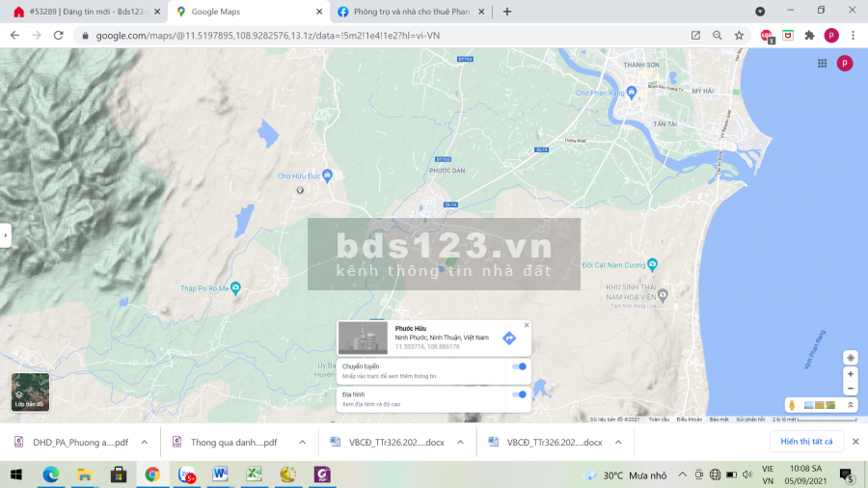Click Khu sinh thái Nam Hòa Viên marker
Screen dimensions: 868x488
(x=663, y=294)
